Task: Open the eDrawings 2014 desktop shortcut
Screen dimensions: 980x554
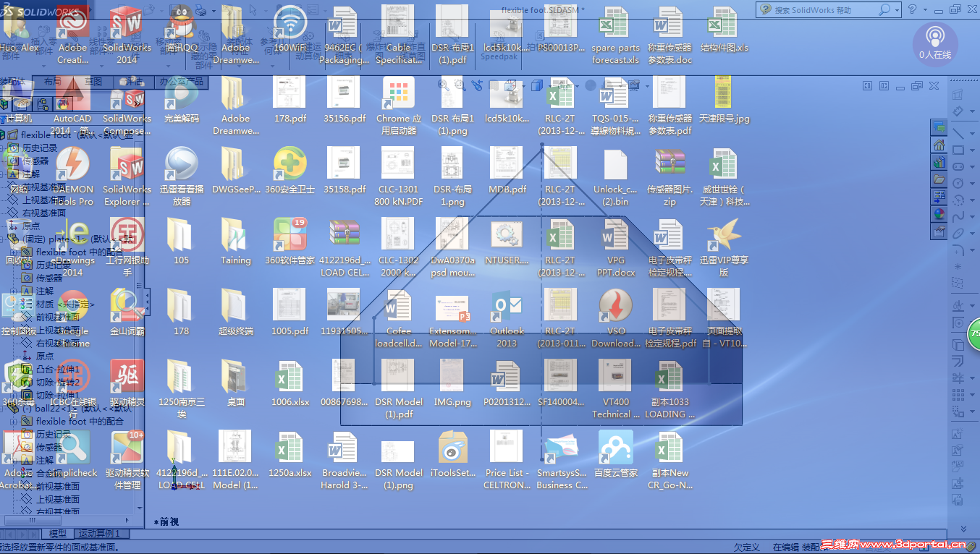Action: click(x=72, y=247)
